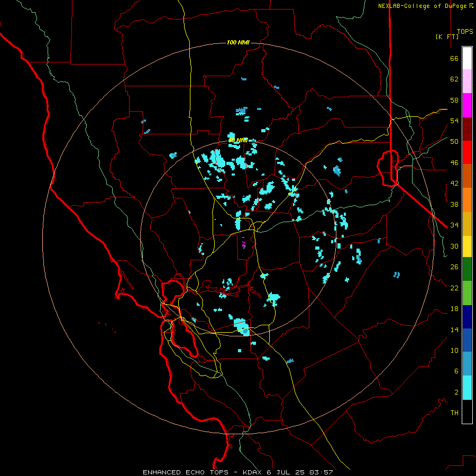The width and height of the screenshot is (476, 476).
Task: Select the black TH swatch in the legend
Action: click(x=467, y=411)
